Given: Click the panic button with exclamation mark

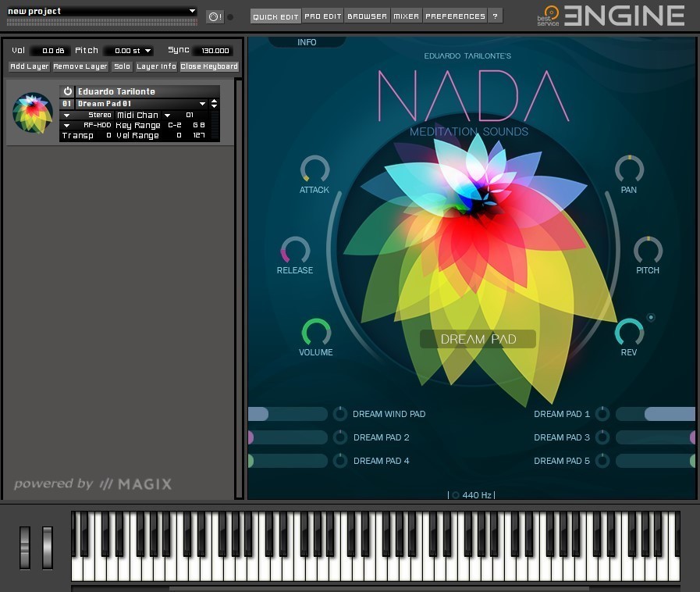Looking at the screenshot, I should (215, 16).
